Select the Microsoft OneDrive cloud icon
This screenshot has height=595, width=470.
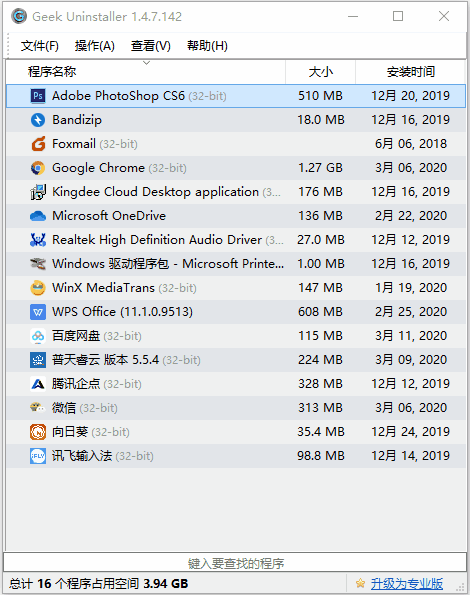[x=38, y=216]
